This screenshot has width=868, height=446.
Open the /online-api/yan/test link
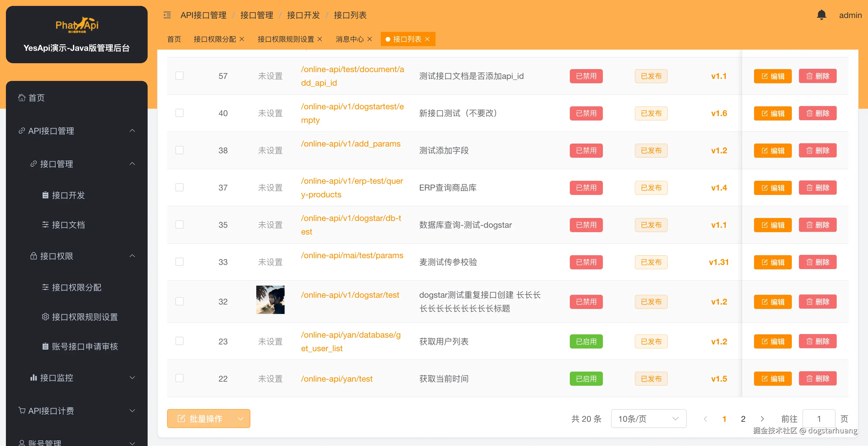(336, 379)
